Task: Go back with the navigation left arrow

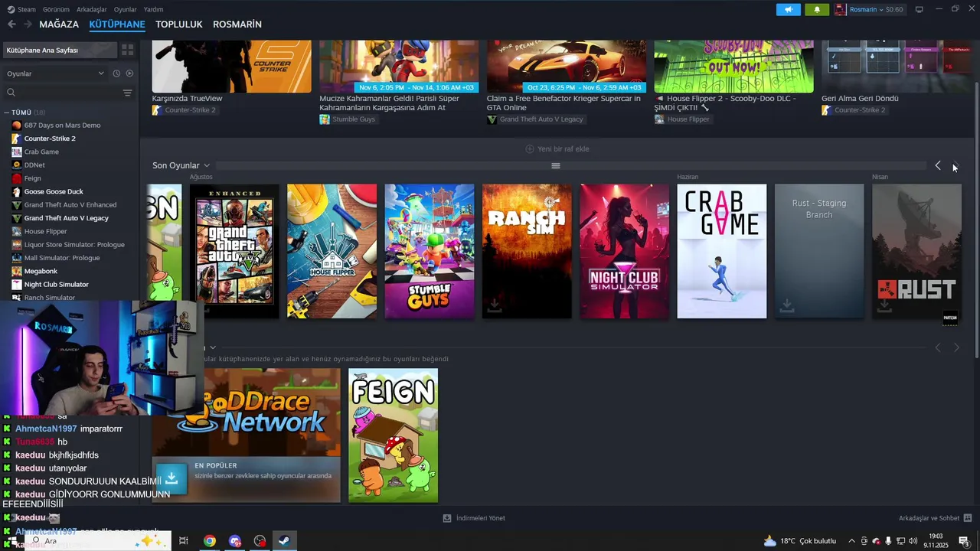Action: (x=11, y=24)
